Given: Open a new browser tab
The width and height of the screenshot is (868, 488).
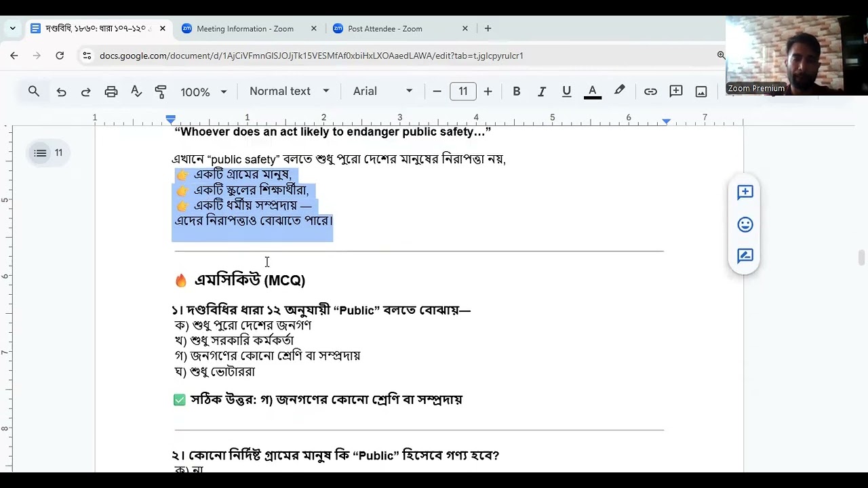Looking at the screenshot, I should [x=488, y=28].
